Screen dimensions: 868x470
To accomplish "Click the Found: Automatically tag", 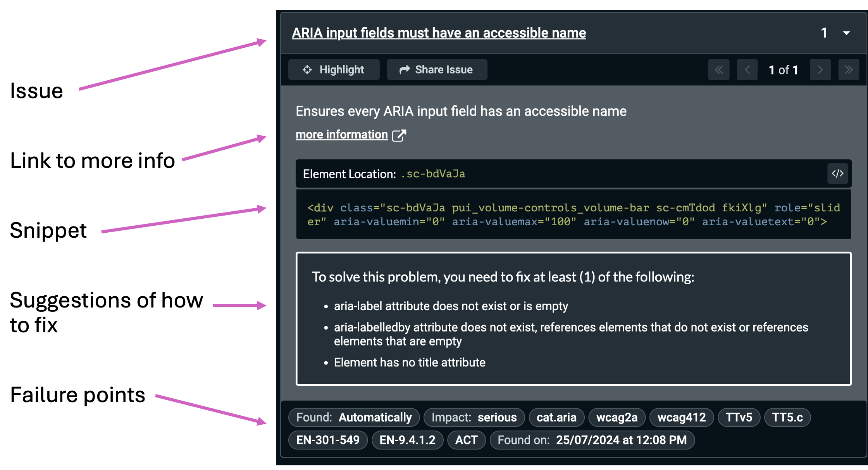I will pyautogui.click(x=354, y=417).
